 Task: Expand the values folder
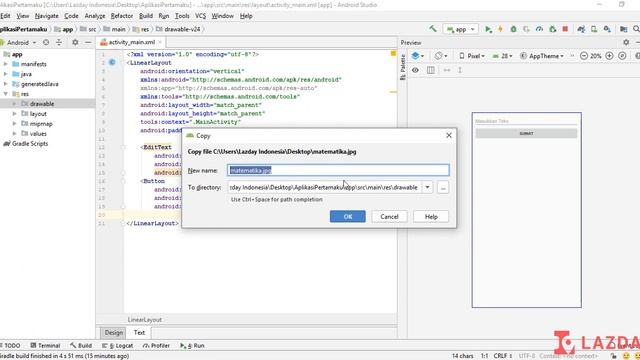pyautogui.click(x=15, y=133)
